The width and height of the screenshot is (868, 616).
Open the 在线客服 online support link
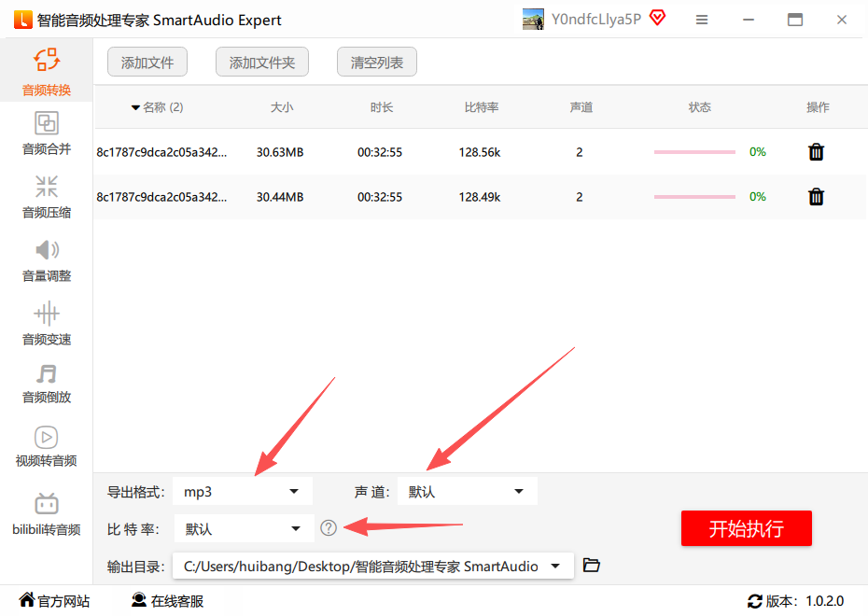pos(168,600)
